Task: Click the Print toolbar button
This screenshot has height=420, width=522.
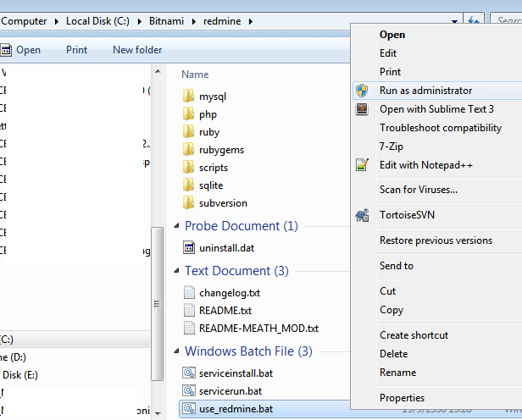Action: click(76, 50)
